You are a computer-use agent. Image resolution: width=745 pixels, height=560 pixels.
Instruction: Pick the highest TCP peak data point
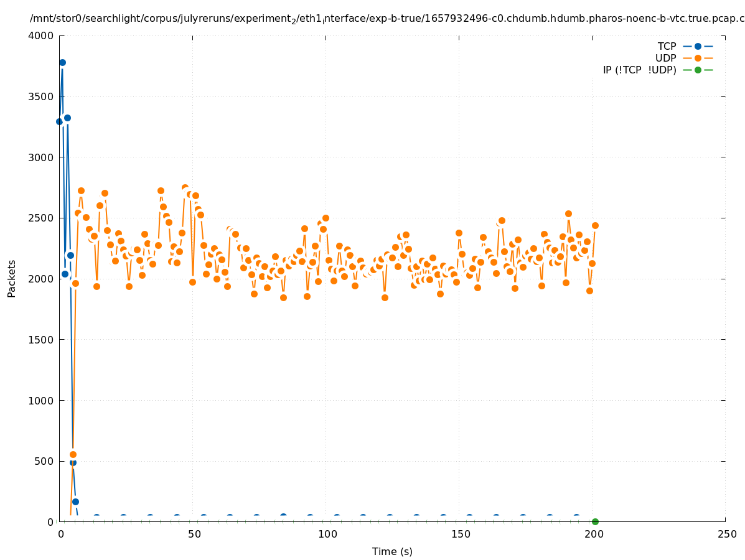62,62
